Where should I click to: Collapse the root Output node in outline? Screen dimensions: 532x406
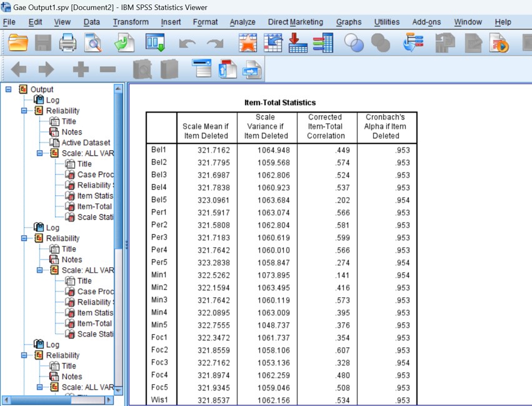pos(9,89)
